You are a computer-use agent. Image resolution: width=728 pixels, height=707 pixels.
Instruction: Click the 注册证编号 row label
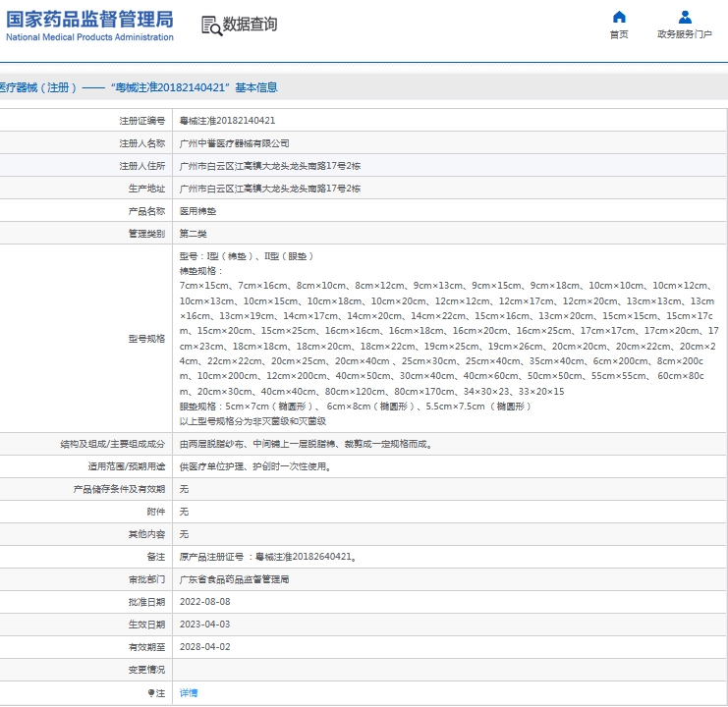(x=142, y=121)
